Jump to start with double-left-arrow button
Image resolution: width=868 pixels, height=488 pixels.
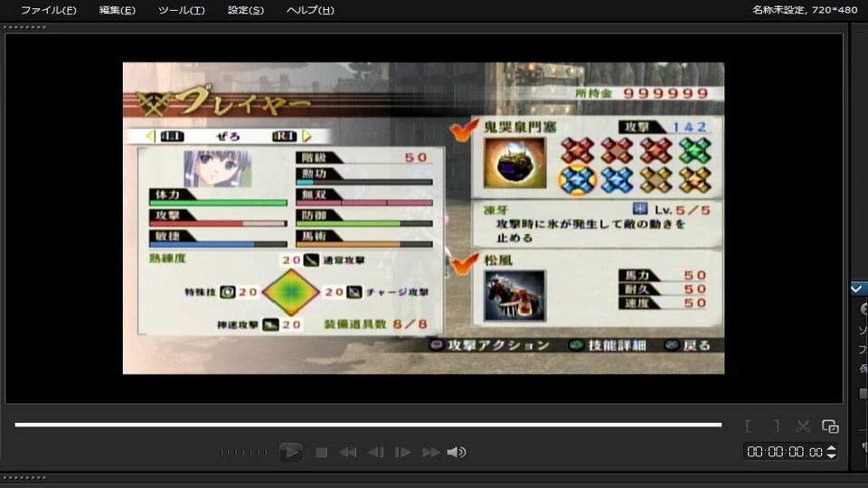click(x=347, y=453)
